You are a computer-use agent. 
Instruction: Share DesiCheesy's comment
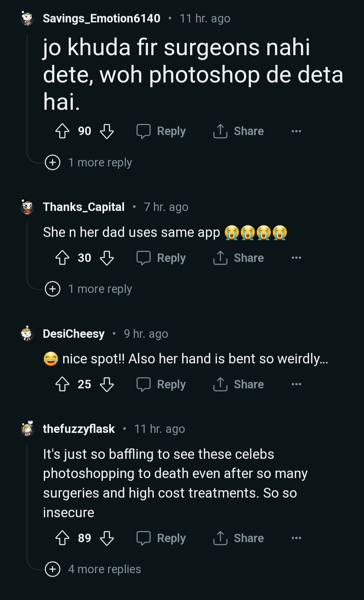click(x=239, y=384)
